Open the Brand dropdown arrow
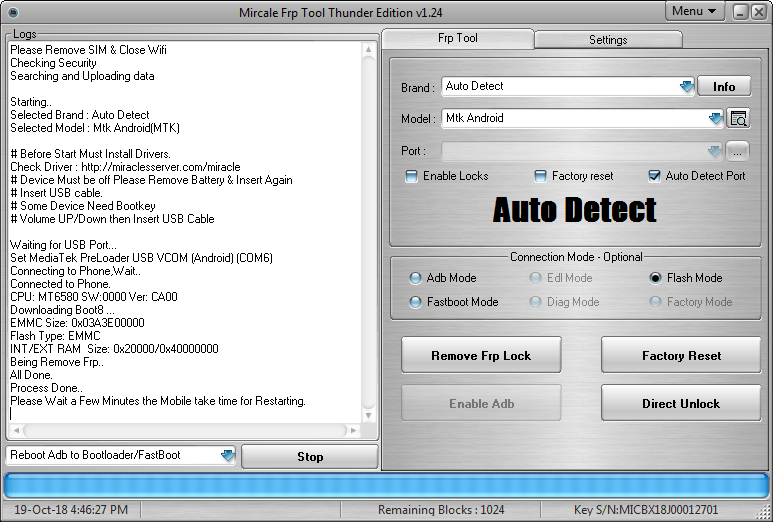 click(x=687, y=87)
